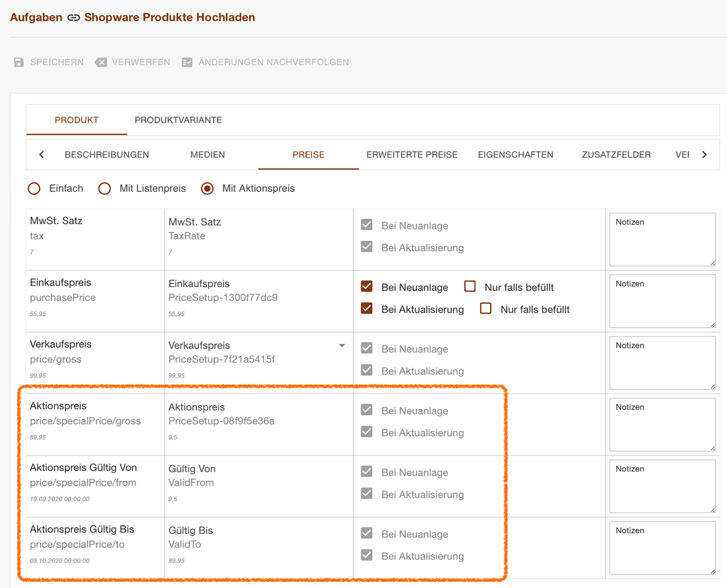
Task: Click the right chevron to show more tabs
Action: [704, 155]
